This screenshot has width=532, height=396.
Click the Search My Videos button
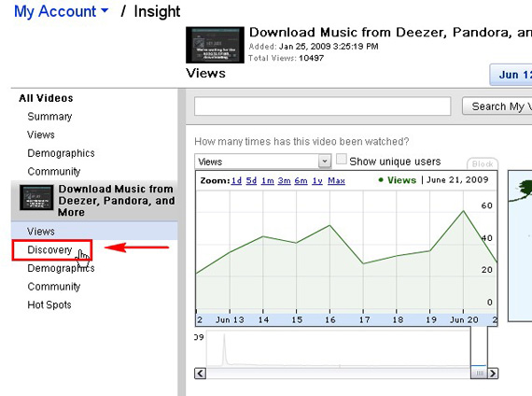497,106
